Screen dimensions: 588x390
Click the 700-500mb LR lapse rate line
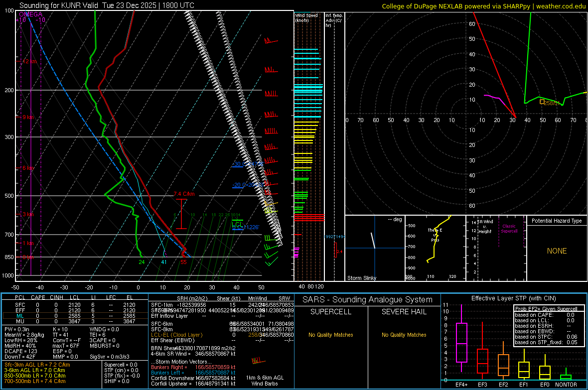(x=35, y=381)
